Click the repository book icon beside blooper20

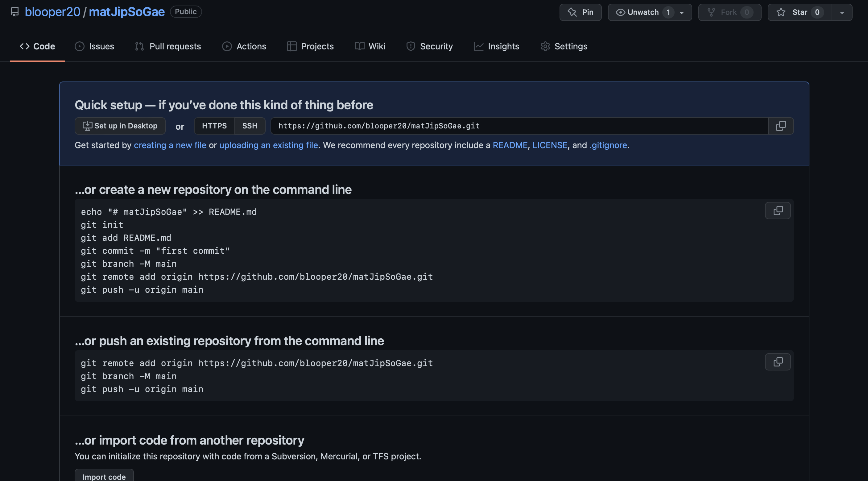(x=15, y=12)
